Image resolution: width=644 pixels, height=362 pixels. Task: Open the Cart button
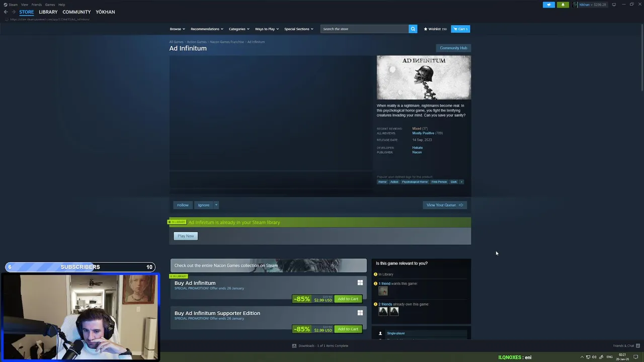tap(460, 29)
